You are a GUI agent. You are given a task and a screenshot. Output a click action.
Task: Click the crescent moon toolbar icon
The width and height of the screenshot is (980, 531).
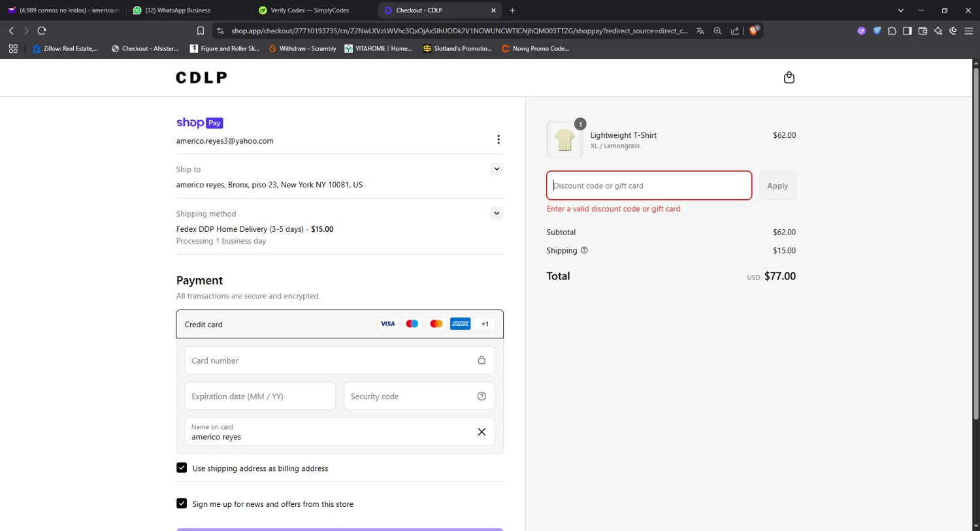point(953,31)
